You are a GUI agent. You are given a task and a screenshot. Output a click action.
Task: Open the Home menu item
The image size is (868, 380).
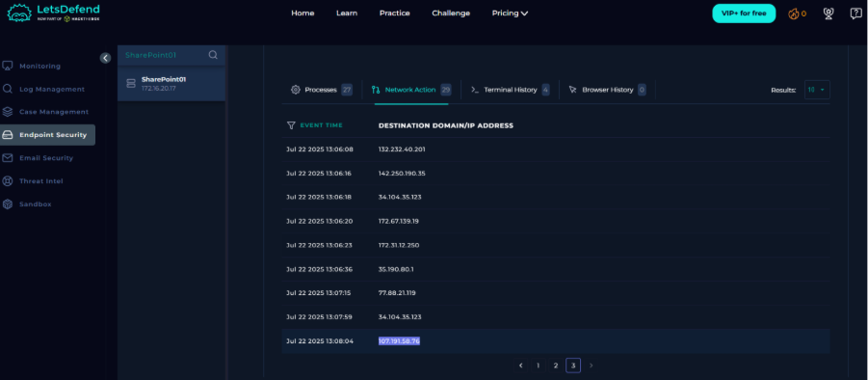[x=302, y=14]
